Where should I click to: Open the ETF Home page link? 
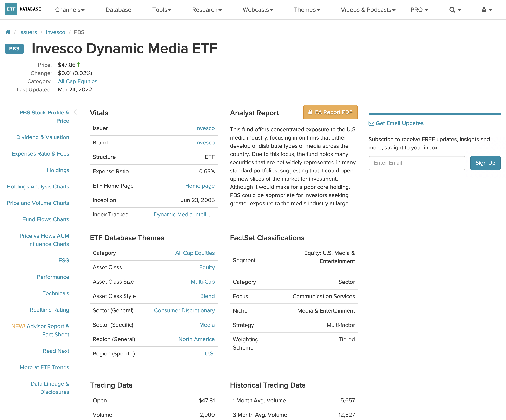tap(200, 186)
